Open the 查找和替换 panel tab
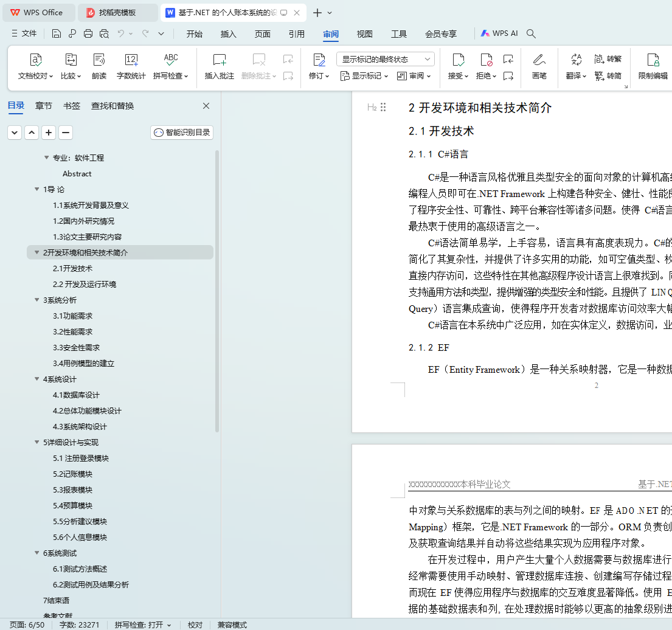This screenshot has width=672, height=630. click(113, 106)
